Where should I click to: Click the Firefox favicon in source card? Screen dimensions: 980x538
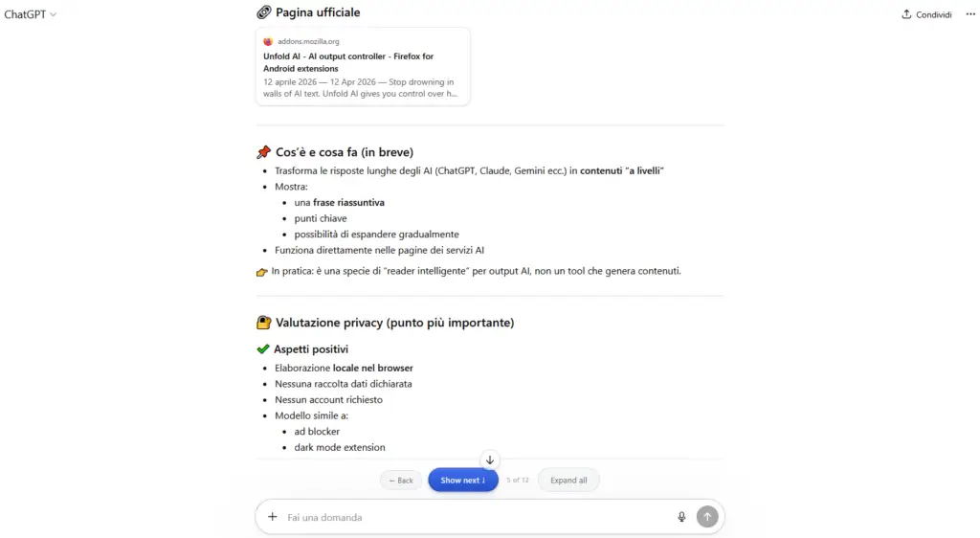coord(268,41)
